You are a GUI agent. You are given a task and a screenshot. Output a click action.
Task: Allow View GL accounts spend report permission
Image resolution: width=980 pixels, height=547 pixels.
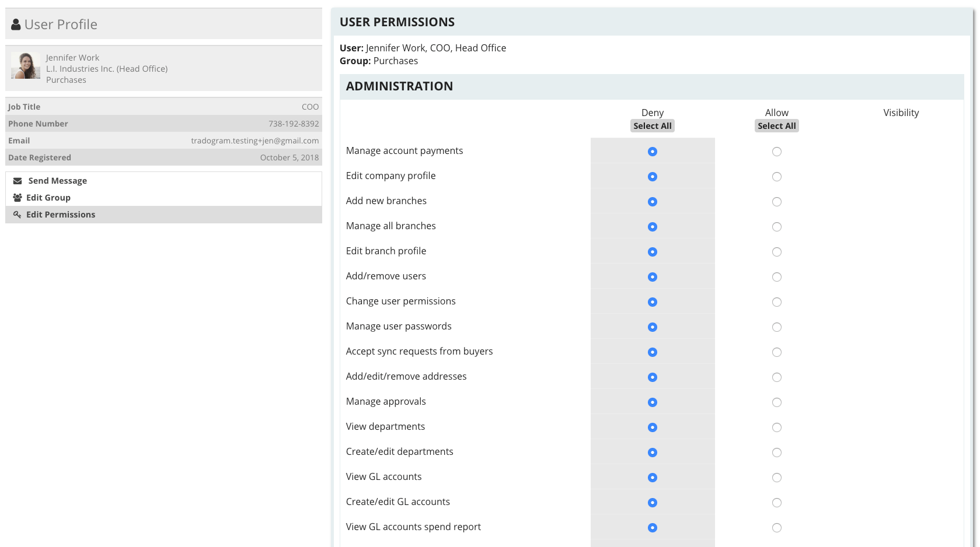coord(777,527)
